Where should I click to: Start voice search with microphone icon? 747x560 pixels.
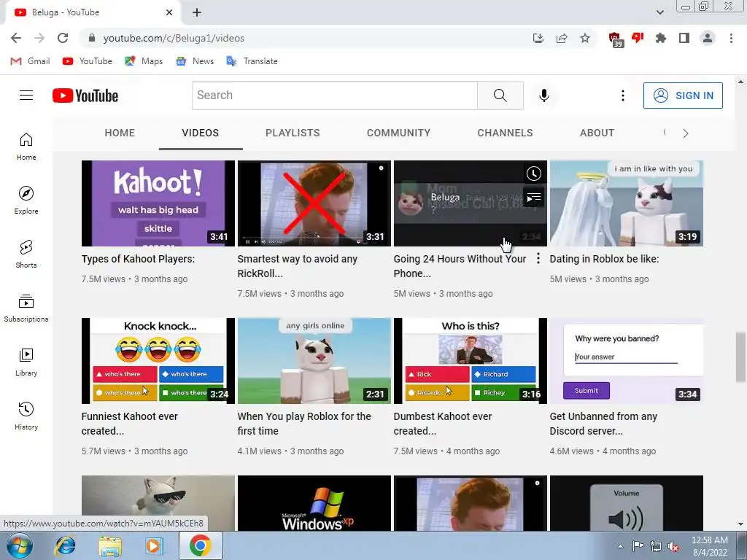point(543,96)
